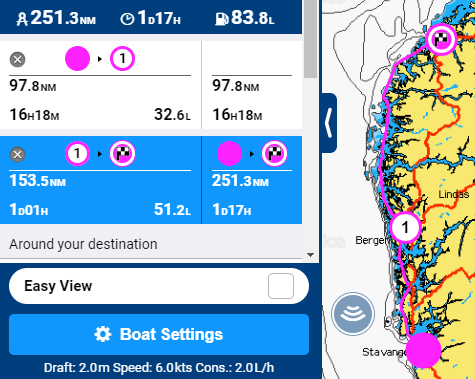
Task: Click the scroll down arrow of list
Action: tap(310, 255)
